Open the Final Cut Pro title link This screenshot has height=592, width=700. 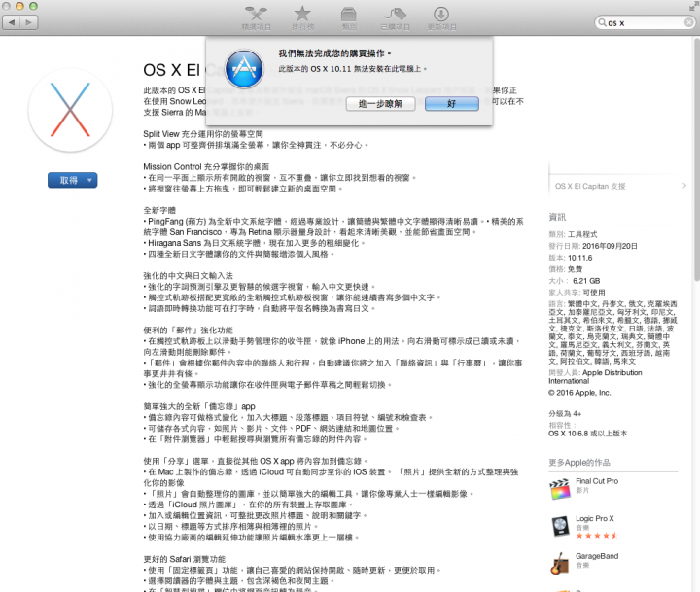tap(597, 481)
